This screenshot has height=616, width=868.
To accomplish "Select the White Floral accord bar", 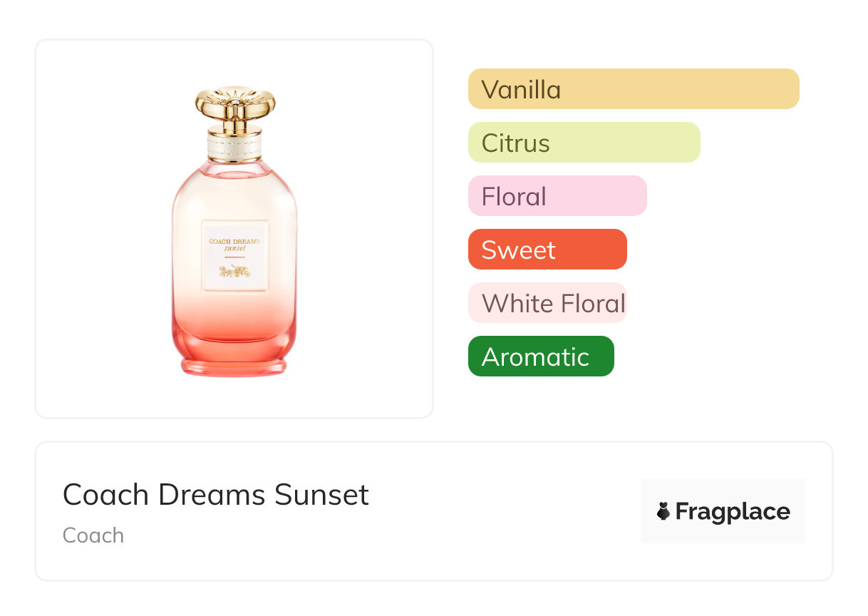I will [547, 303].
